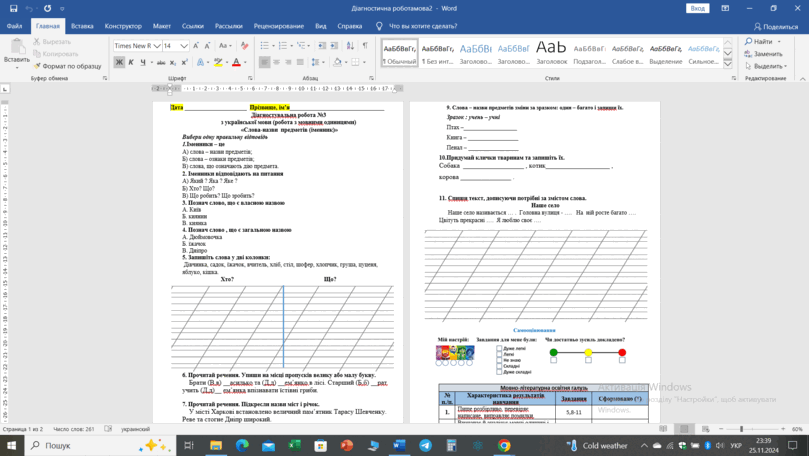This screenshot has width=809, height=456.
Task: Apply superscript formatting
Action: click(x=184, y=62)
